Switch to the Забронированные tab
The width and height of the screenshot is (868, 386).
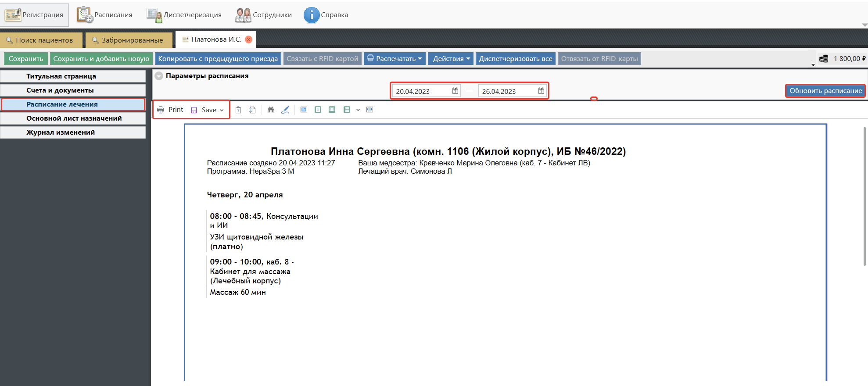click(127, 40)
